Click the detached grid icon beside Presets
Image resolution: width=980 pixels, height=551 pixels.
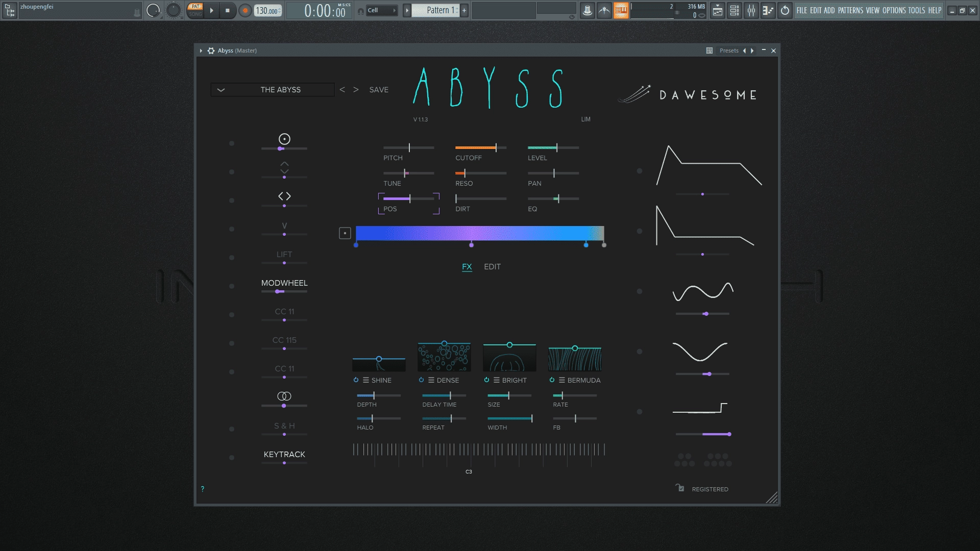709,51
